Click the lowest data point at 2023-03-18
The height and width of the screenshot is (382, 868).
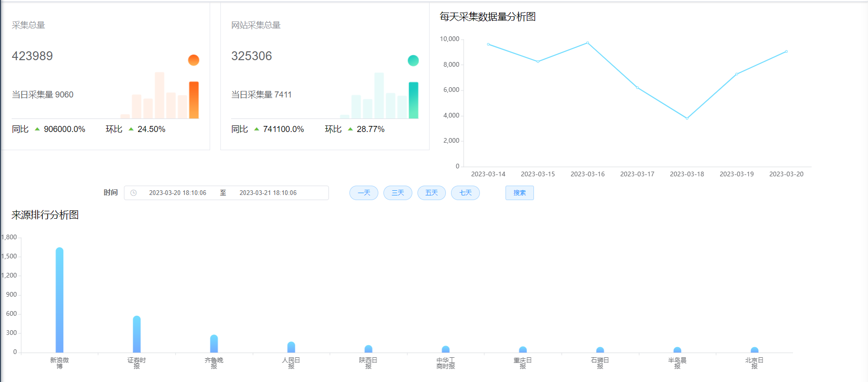pos(687,118)
